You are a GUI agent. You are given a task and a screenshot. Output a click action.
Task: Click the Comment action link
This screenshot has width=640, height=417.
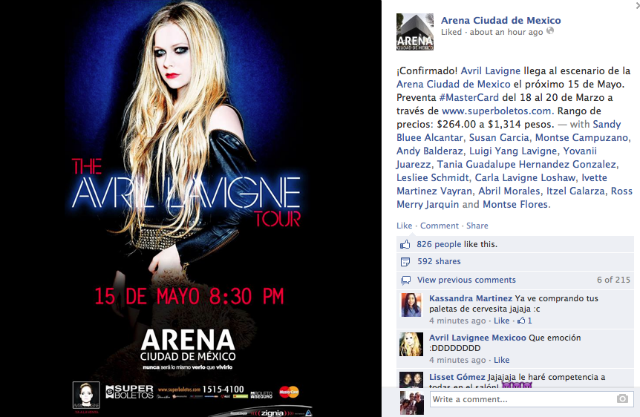[x=439, y=226]
